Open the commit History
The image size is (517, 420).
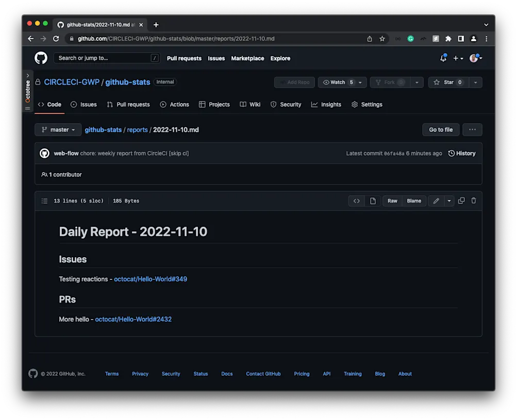click(462, 153)
